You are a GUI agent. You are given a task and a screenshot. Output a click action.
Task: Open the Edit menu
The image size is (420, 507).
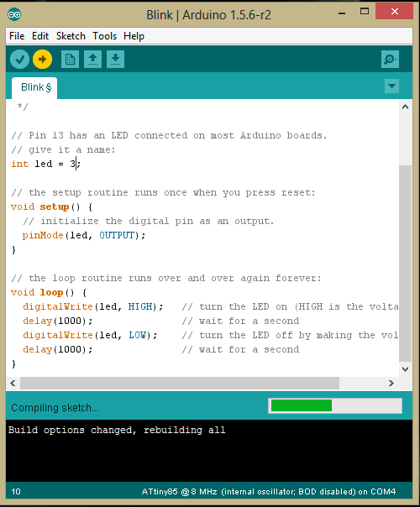40,36
